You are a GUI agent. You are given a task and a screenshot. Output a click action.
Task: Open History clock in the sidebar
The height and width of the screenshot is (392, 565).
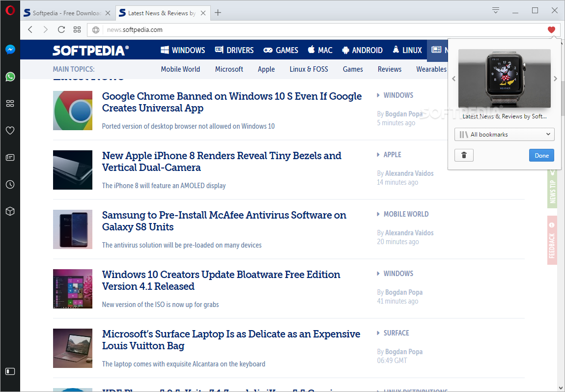click(x=10, y=185)
